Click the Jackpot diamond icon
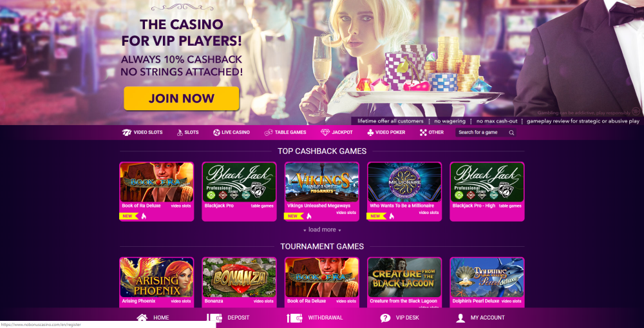Image resolution: width=644 pixels, height=328 pixels. coord(325,132)
